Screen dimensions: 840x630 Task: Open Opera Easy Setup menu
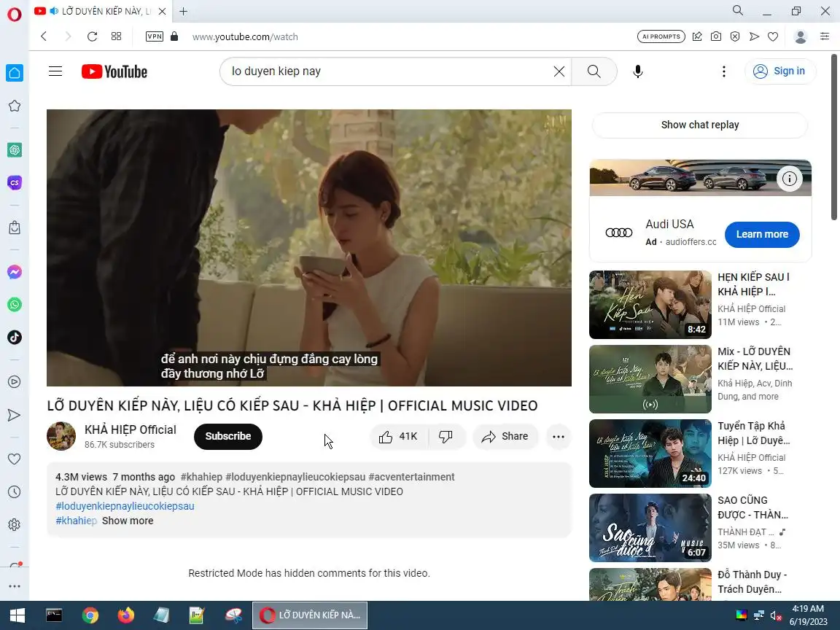[x=825, y=36]
